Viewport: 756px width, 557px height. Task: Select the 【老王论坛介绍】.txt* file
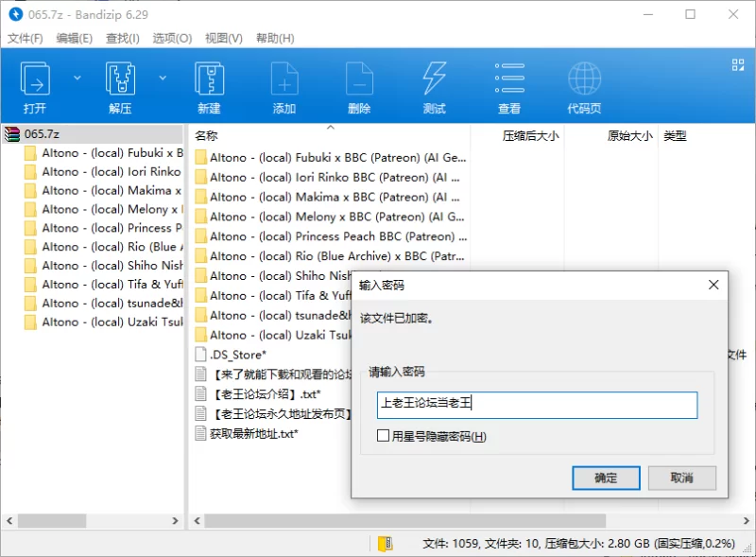click(x=258, y=394)
